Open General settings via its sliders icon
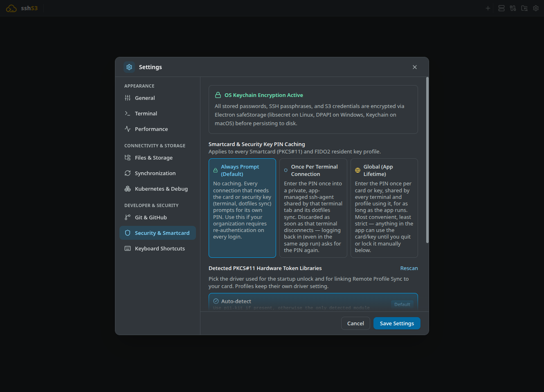 (128, 98)
